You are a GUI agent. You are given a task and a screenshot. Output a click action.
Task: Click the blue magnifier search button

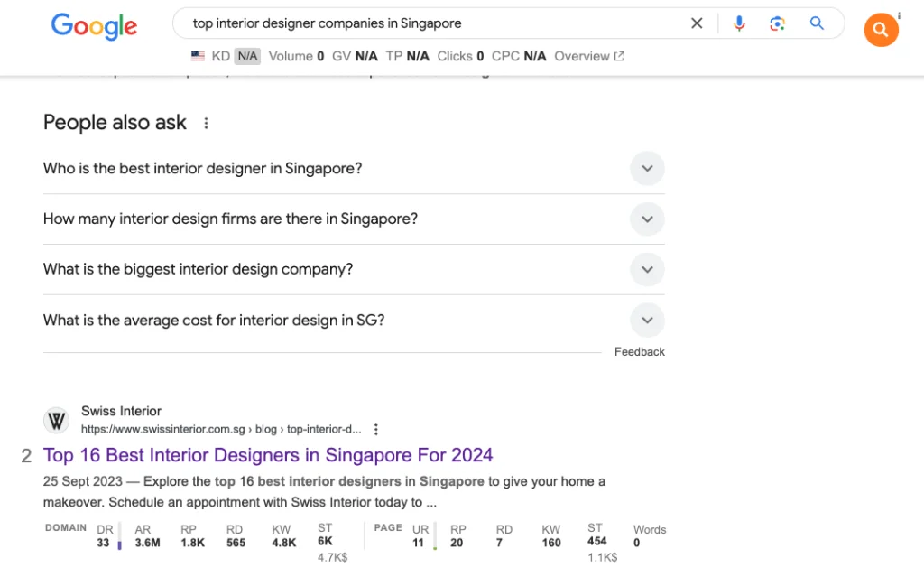817,23
